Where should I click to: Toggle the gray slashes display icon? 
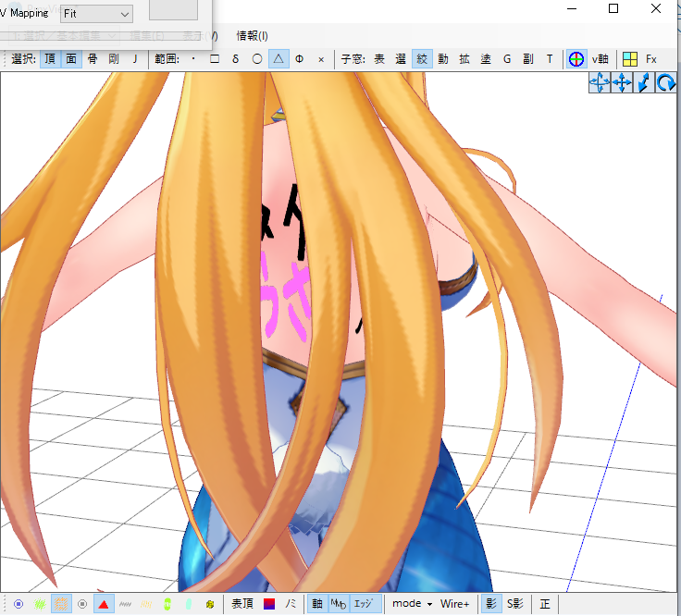click(125, 604)
